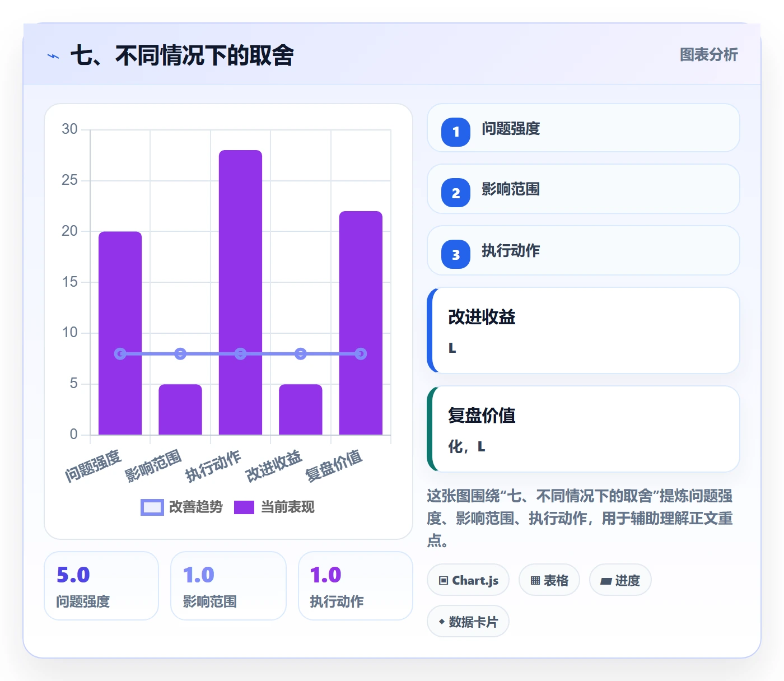Click the 问题强度 bar in the chart
784x681 pixels.
120,333
